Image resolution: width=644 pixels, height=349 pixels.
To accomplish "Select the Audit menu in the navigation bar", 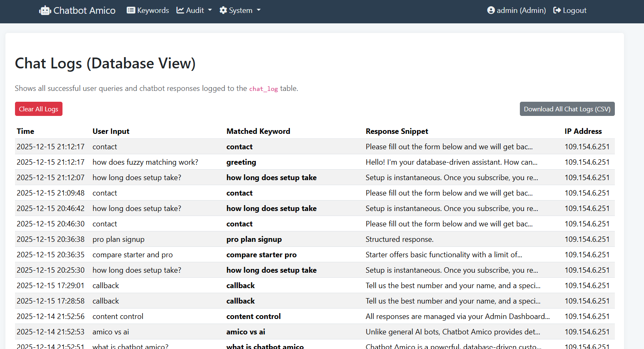I will tap(195, 10).
